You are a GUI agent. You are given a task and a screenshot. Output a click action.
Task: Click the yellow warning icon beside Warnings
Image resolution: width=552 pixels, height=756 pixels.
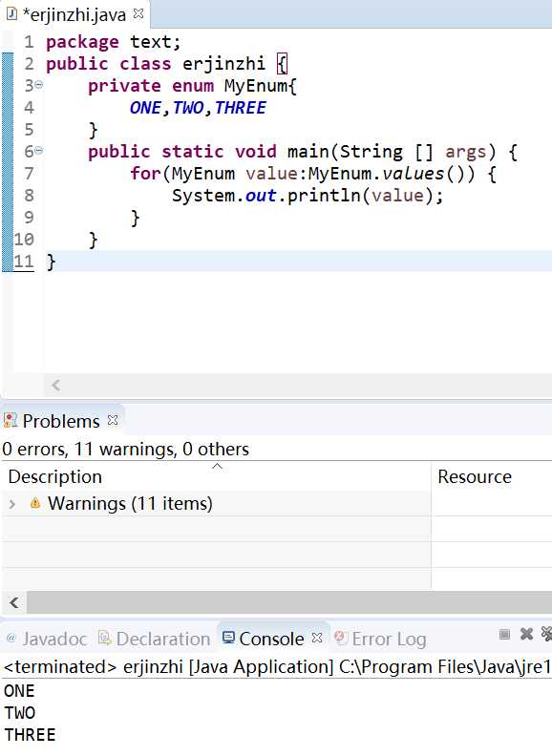click(34, 503)
